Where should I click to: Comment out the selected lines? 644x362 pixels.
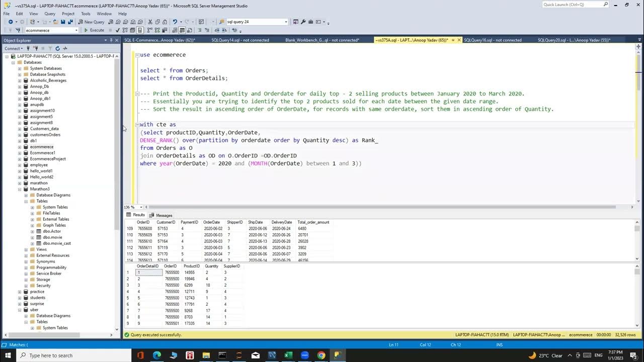point(199,30)
